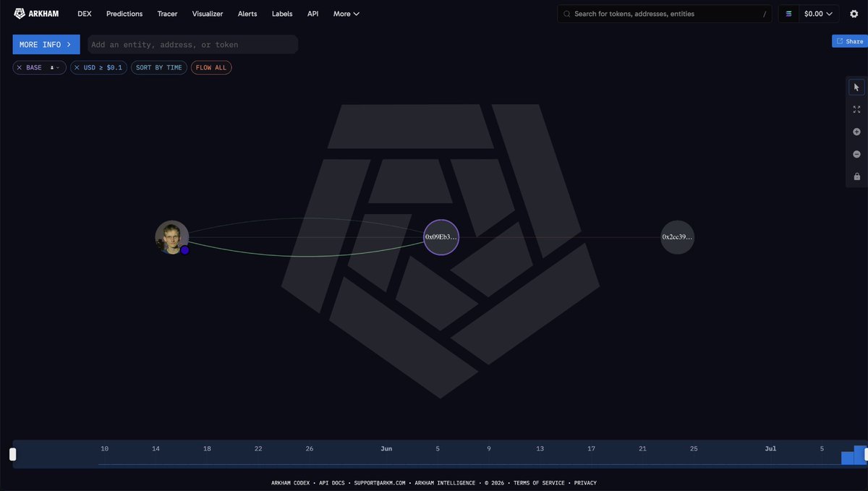Open ARKHAM INTELLIGENCE footer link
868x491 pixels.
click(443, 483)
